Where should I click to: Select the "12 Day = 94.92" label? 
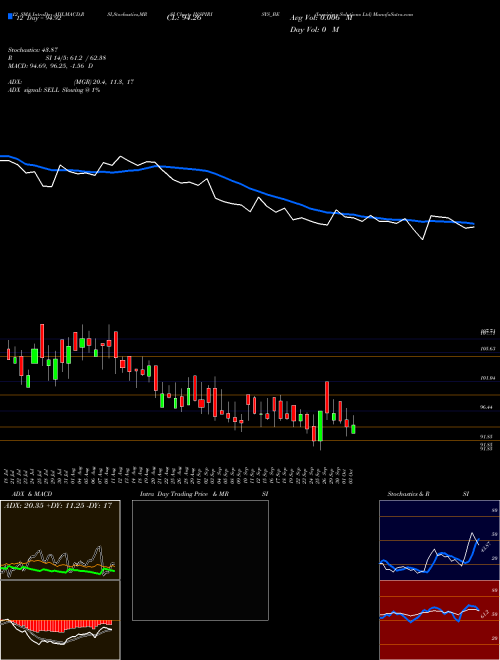[37, 18]
